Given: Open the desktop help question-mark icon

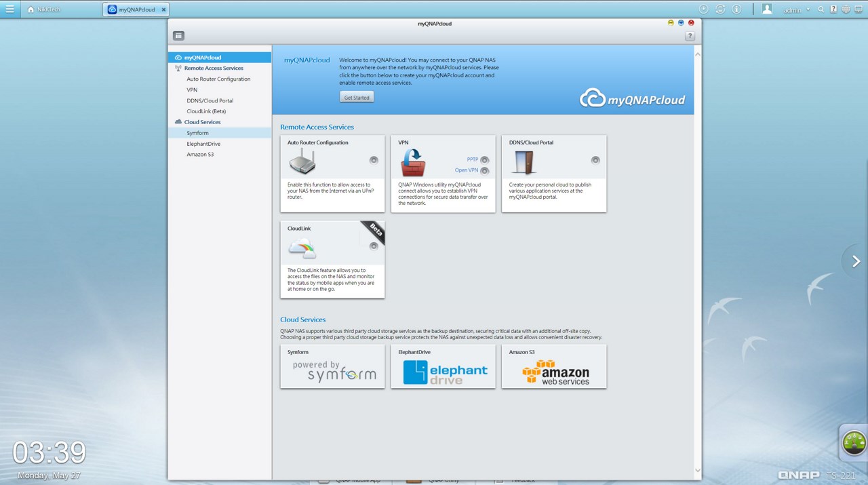Looking at the screenshot, I should point(833,9).
